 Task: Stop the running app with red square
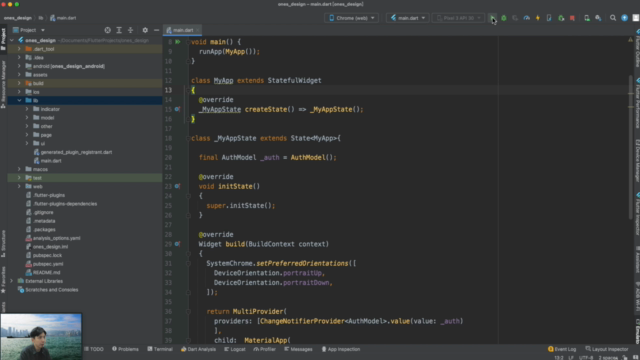click(572, 18)
